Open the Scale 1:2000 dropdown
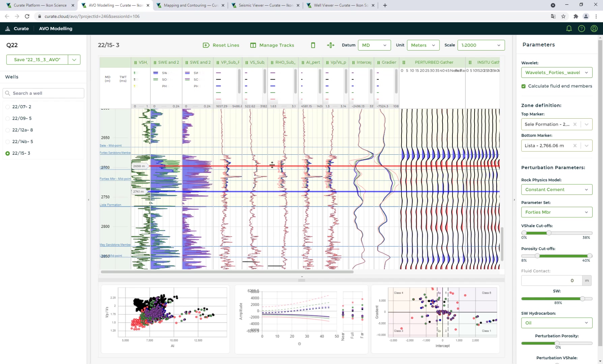 (481, 45)
